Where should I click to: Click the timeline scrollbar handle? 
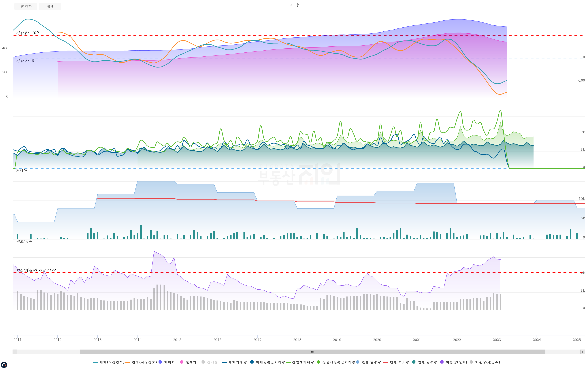[x=312, y=352]
